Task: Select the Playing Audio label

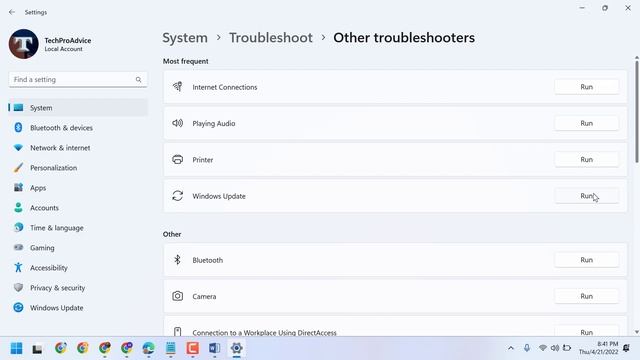Action: [x=214, y=124]
